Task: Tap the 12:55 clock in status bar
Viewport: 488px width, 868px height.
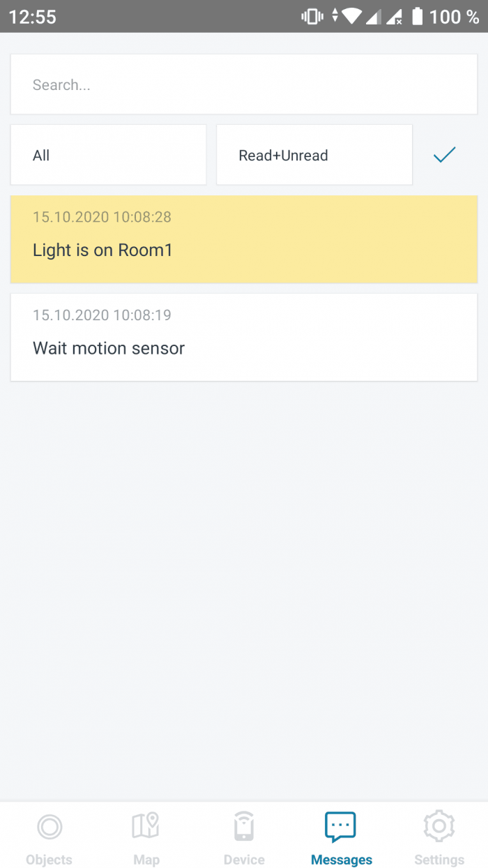Action: coord(33,17)
